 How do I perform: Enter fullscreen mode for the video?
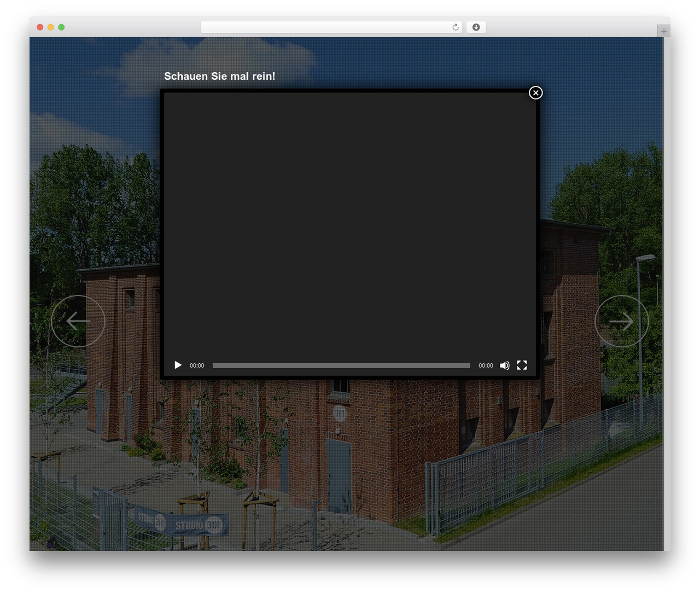click(522, 365)
